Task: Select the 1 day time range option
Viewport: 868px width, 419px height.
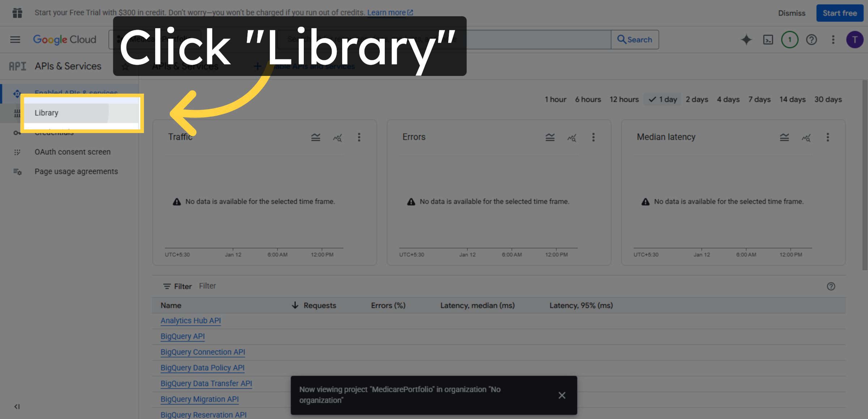Action: coord(662,99)
